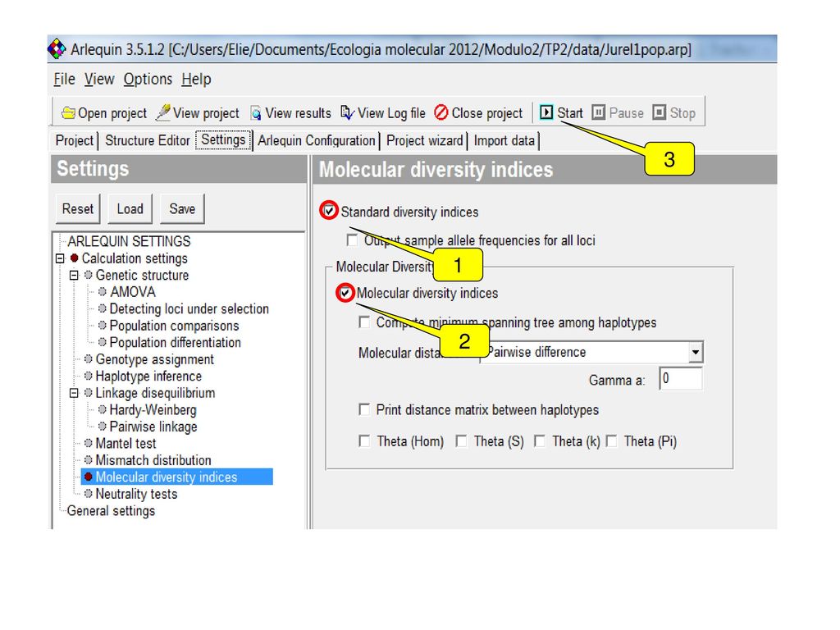Check Print distance matrix between haplotypes
This screenshot has width=840, height=630.
(364, 409)
